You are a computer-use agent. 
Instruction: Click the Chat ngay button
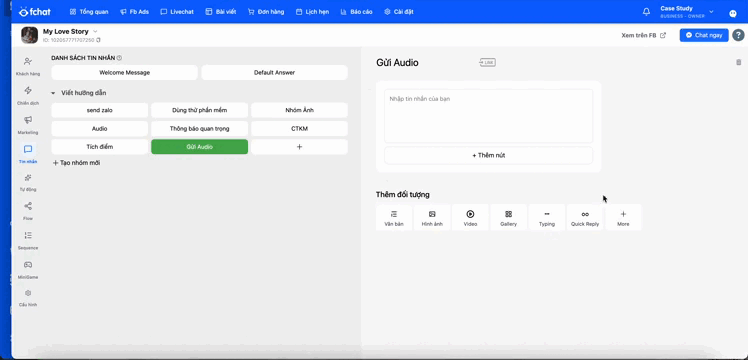704,35
